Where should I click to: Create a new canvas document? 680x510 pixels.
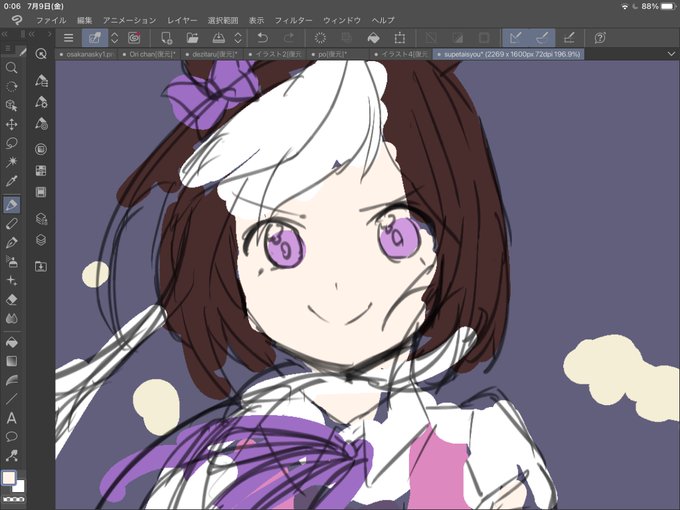(166, 38)
